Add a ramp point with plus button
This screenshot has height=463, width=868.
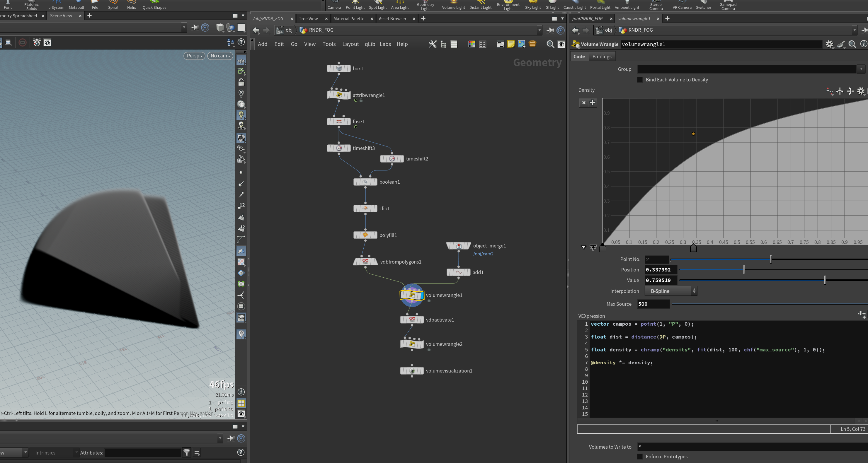592,103
